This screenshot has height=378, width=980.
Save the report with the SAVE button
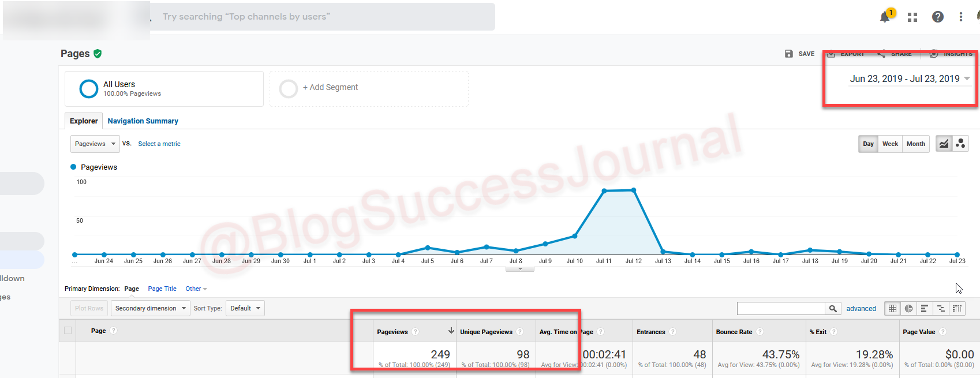click(799, 54)
